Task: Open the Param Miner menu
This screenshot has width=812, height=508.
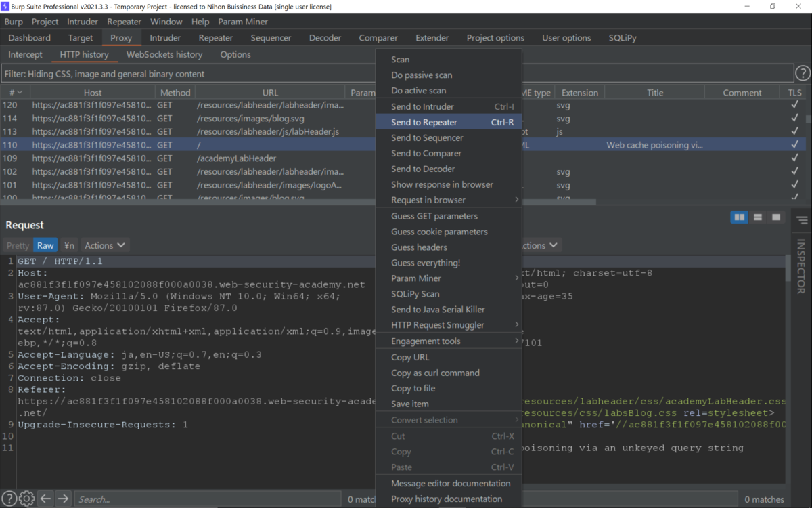Action: (243, 22)
